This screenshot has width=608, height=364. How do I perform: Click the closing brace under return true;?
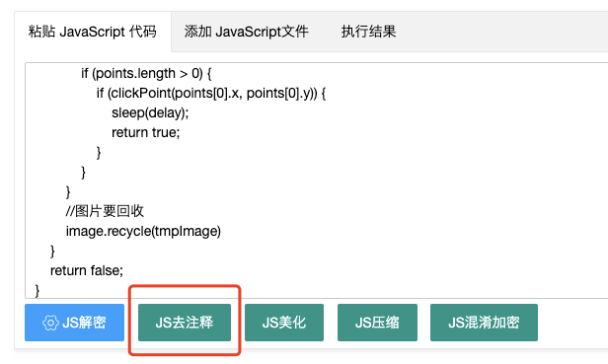click(x=99, y=153)
